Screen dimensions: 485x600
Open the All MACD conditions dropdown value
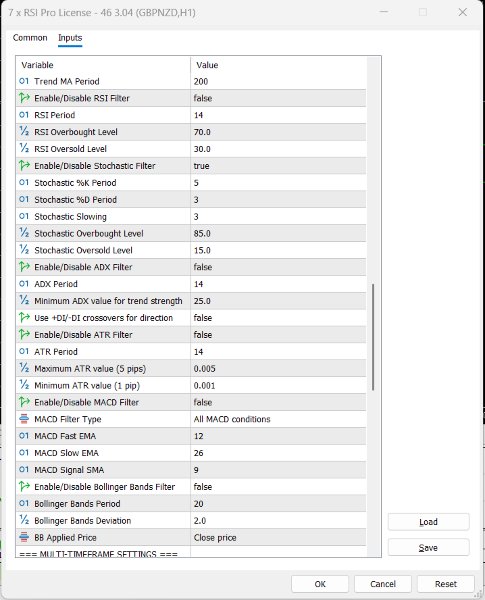coord(278,419)
